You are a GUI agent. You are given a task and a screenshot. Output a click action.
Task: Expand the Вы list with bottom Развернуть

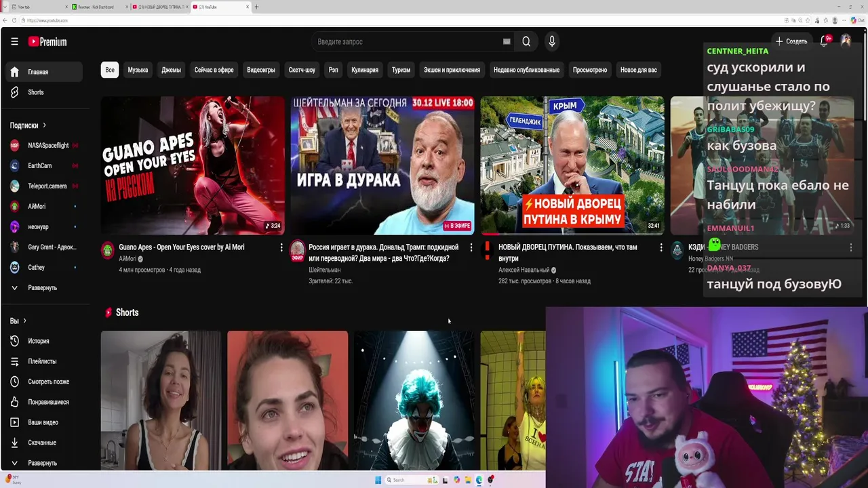pyautogui.click(x=44, y=463)
